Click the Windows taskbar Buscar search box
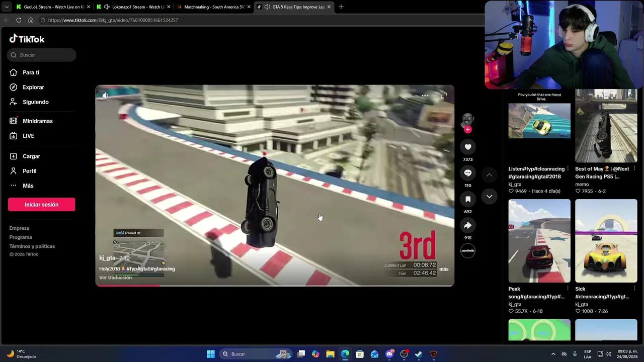644x362 pixels. (x=256, y=354)
